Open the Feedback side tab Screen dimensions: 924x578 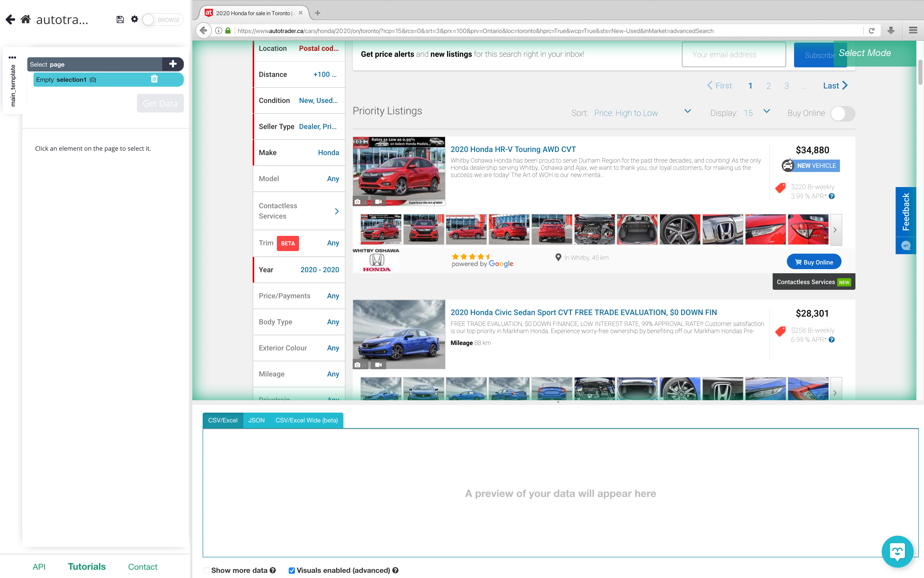pyautogui.click(x=906, y=211)
